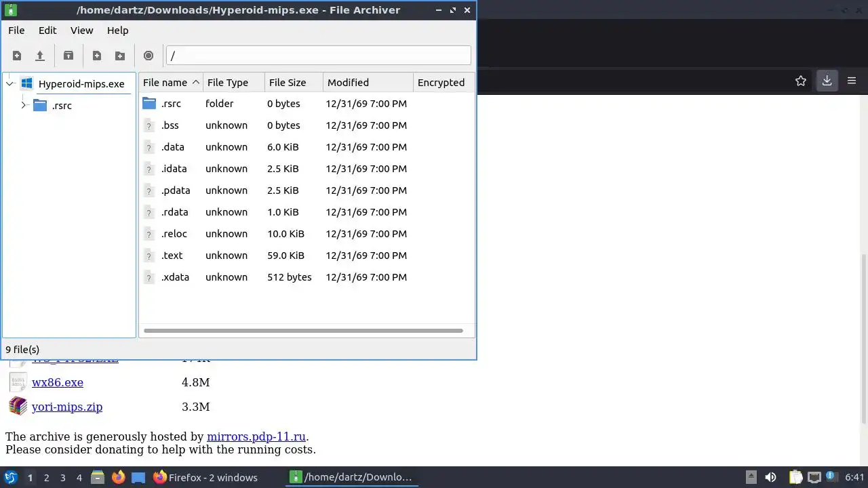
Task: Click the unknown-file icon of .xdata
Action: (149, 277)
